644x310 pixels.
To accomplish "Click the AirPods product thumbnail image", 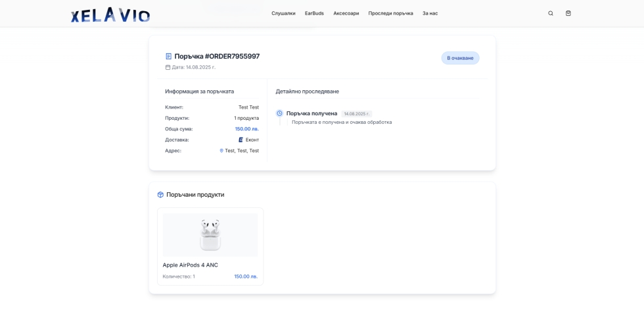I will [x=210, y=235].
